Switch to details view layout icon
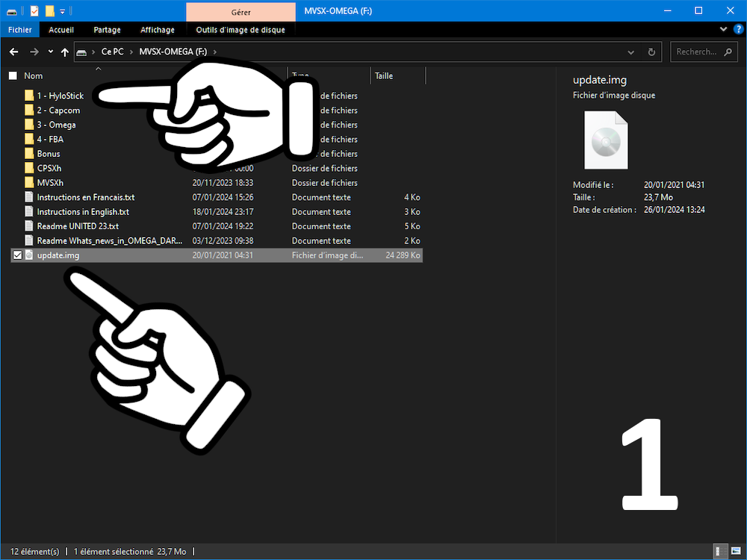The image size is (747, 560). pos(720,551)
